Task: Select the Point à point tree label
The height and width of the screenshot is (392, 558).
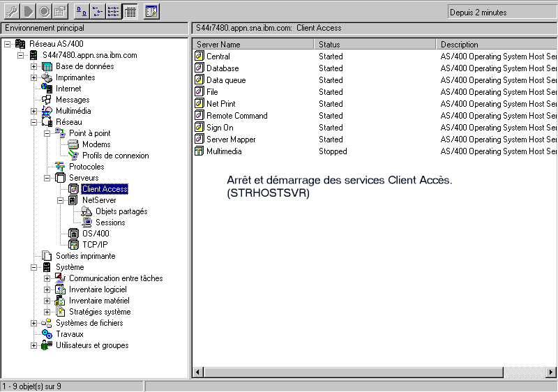Action: pos(90,133)
